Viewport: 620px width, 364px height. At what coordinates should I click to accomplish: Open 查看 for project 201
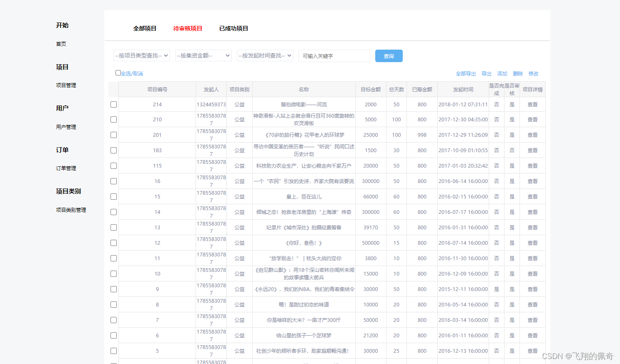532,135
